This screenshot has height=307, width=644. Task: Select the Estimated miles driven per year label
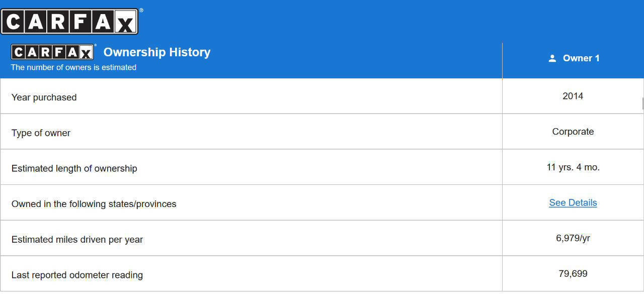(x=77, y=240)
